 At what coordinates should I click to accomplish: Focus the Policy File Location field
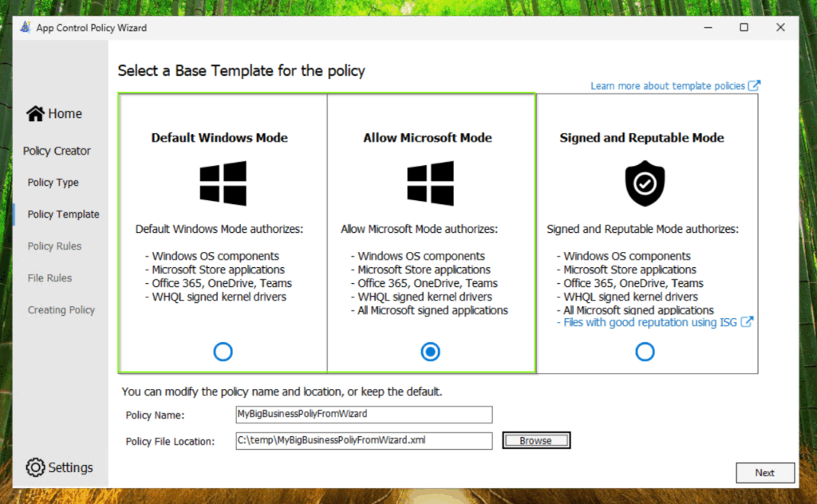364,440
